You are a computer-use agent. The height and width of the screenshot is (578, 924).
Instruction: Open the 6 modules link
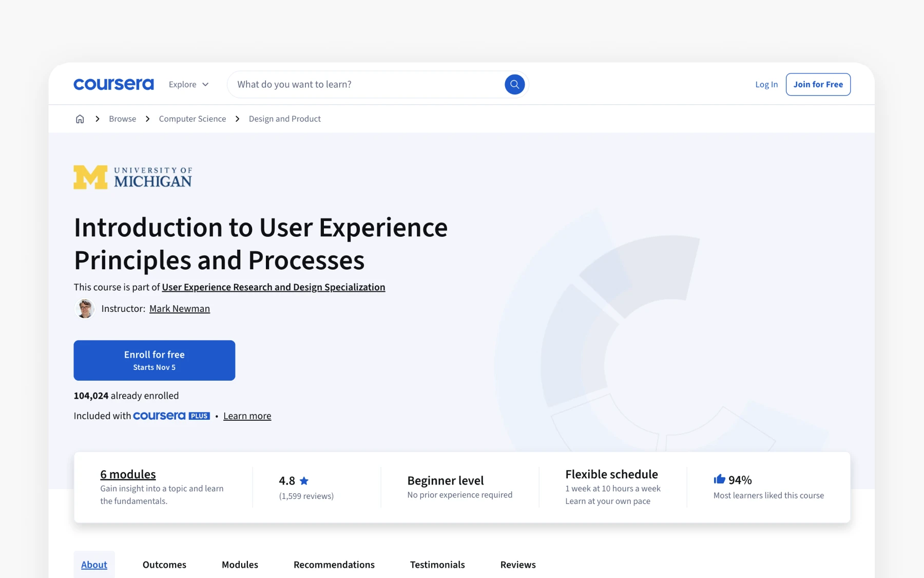click(x=128, y=474)
